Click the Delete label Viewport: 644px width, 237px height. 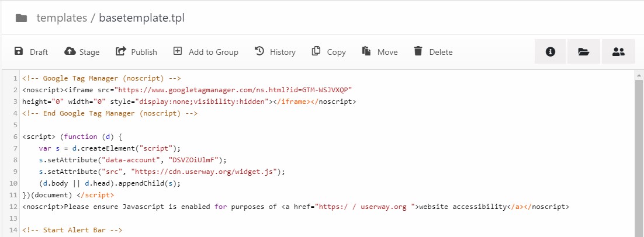[441, 52]
